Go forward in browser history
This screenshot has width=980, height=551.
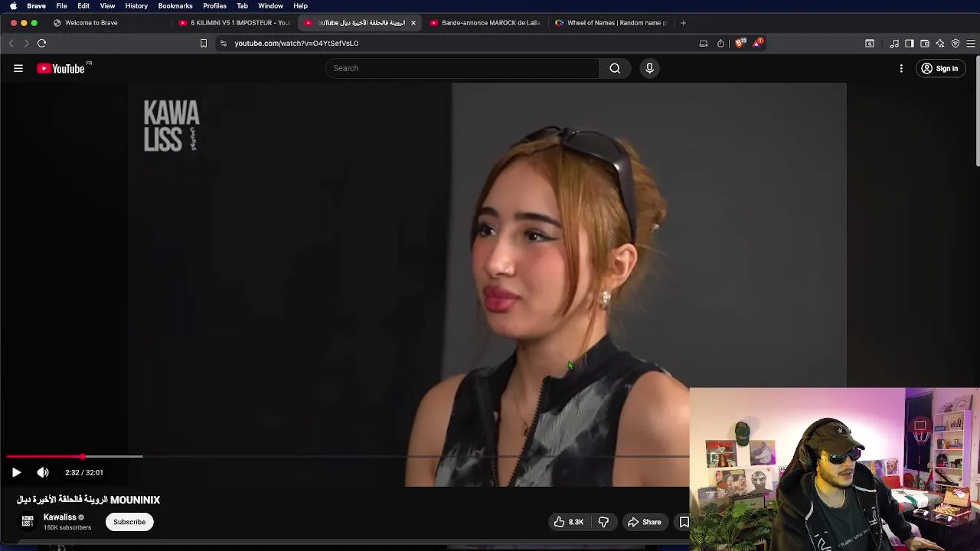coord(26,44)
